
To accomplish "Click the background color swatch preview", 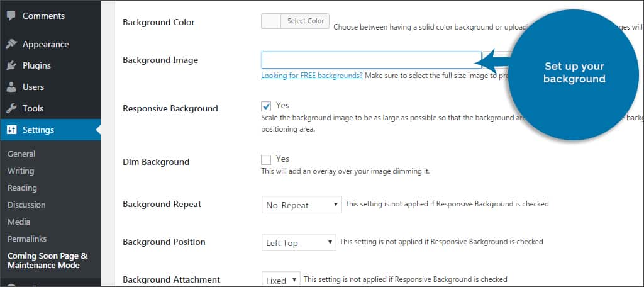I will click(x=271, y=21).
